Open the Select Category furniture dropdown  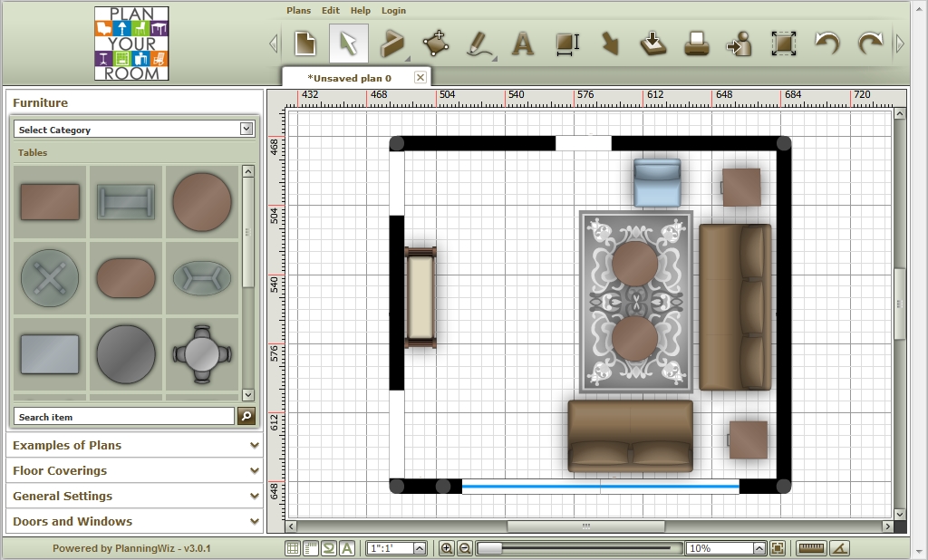[x=134, y=129]
